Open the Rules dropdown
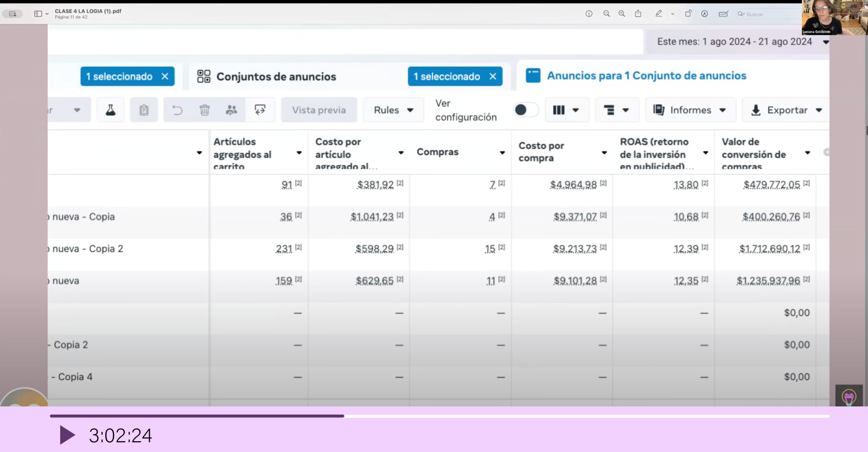868x452 pixels. 393,110
